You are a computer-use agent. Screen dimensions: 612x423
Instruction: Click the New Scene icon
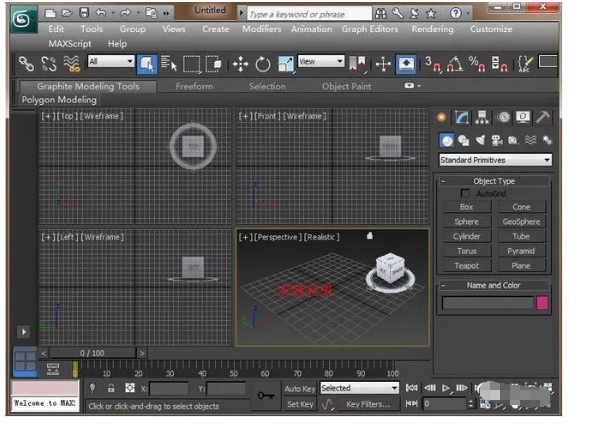point(50,13)
